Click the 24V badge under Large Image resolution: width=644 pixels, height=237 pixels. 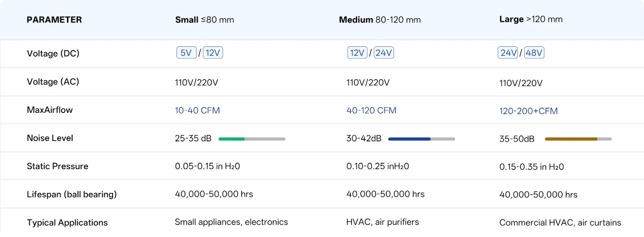508,53
